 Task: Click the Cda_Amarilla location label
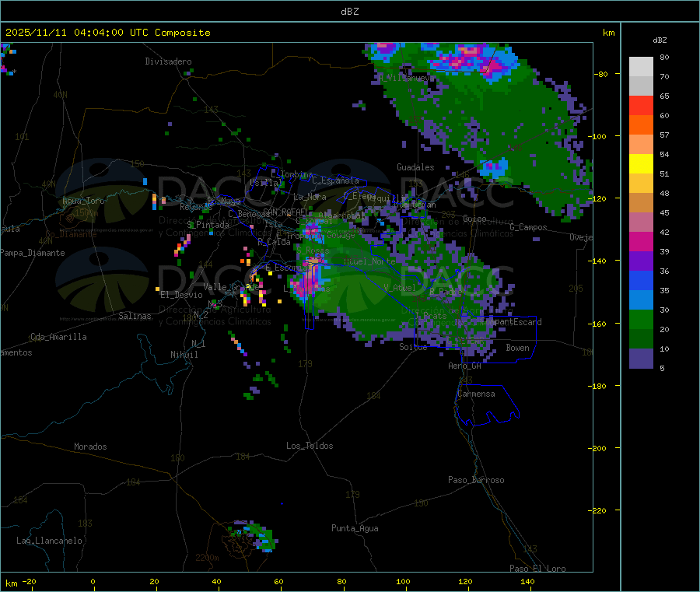tap(58, 337)
